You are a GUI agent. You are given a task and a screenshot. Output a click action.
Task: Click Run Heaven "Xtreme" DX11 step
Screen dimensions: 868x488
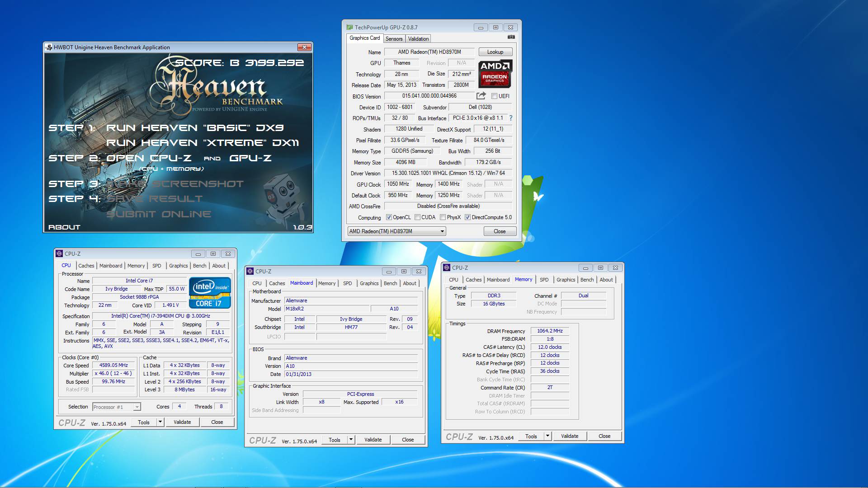(x=203, y=143)
